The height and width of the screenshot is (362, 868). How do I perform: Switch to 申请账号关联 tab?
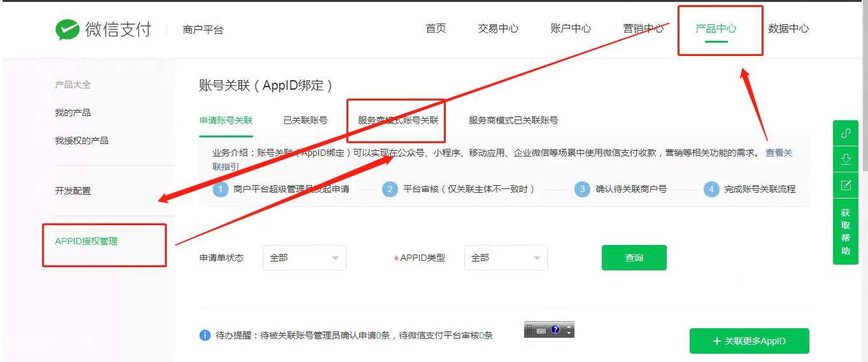pos(226,120)
